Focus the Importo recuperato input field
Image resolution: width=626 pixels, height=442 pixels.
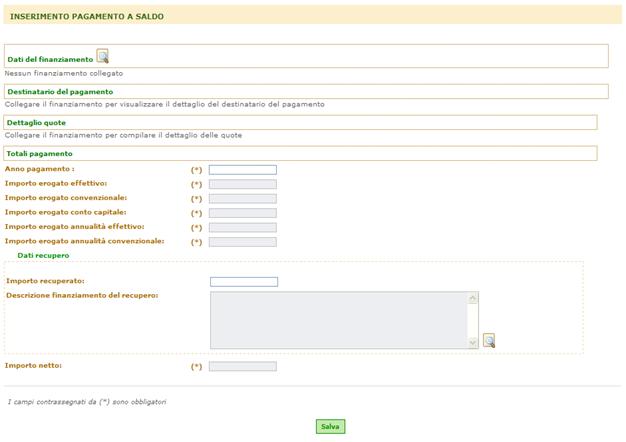point(244,282)
